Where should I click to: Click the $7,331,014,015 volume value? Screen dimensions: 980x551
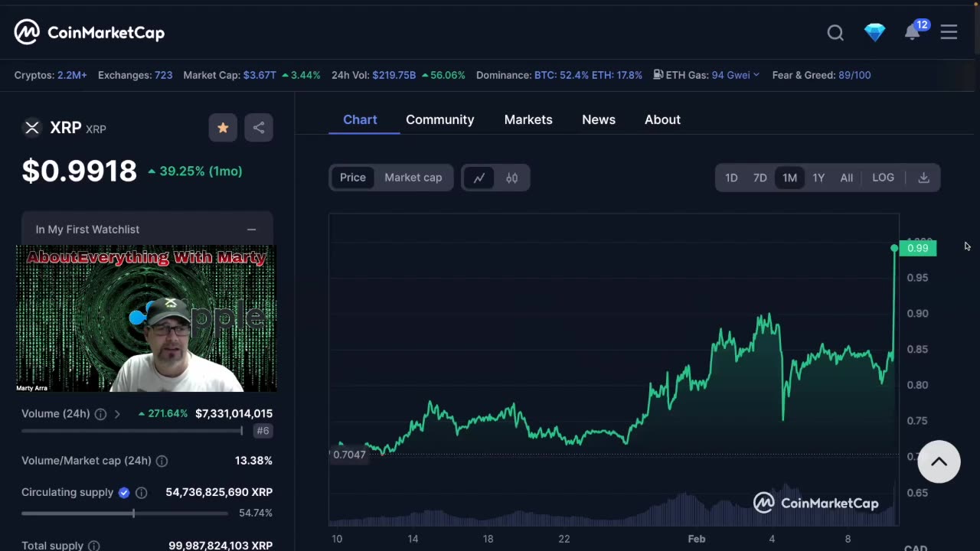(x=234, y=414)
